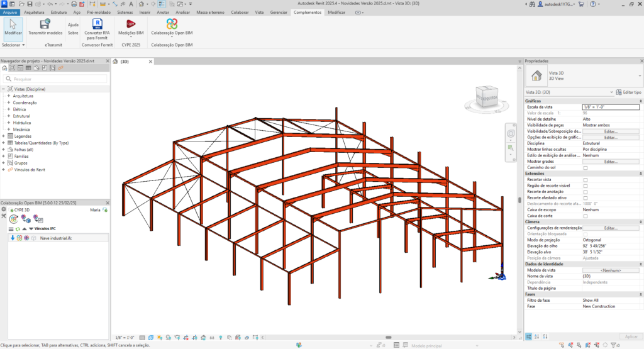Select the {3D} view tab
This screenshot has height=349, width=644.
point(125,62)
